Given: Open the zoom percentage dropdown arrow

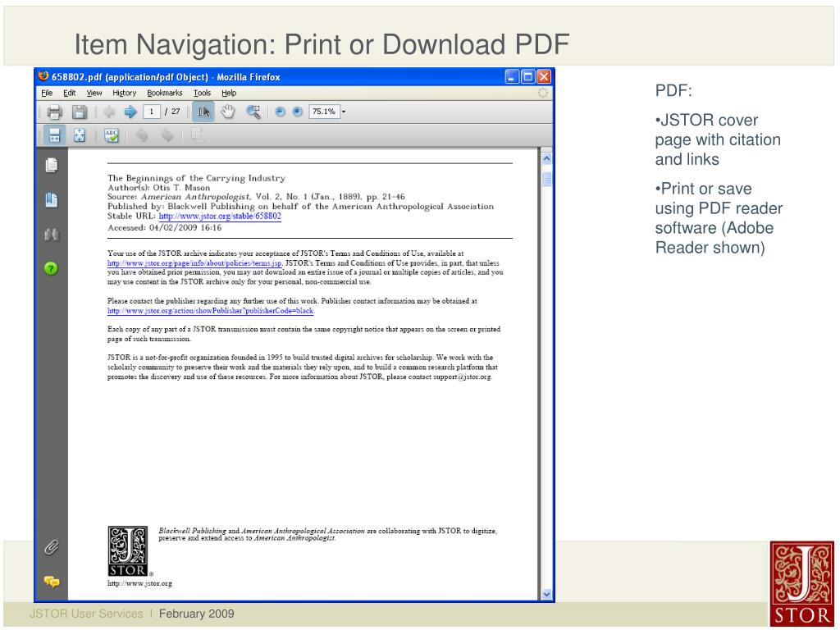Looking at the screenshot, I should click(x=344, y=112).
